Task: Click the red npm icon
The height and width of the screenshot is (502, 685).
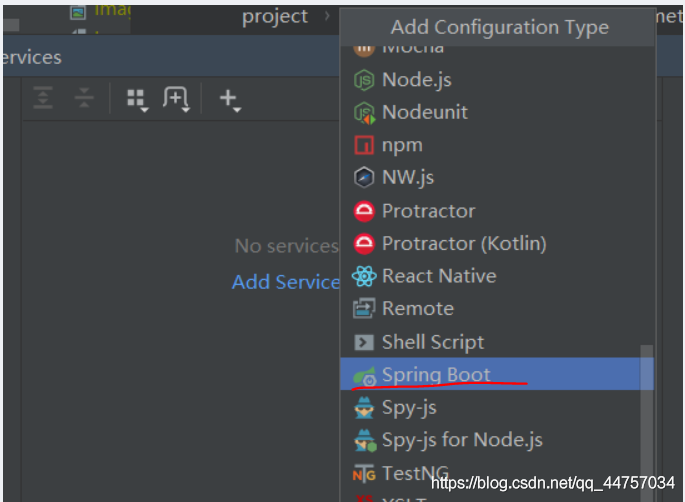Action: click(x=364, y=145)
